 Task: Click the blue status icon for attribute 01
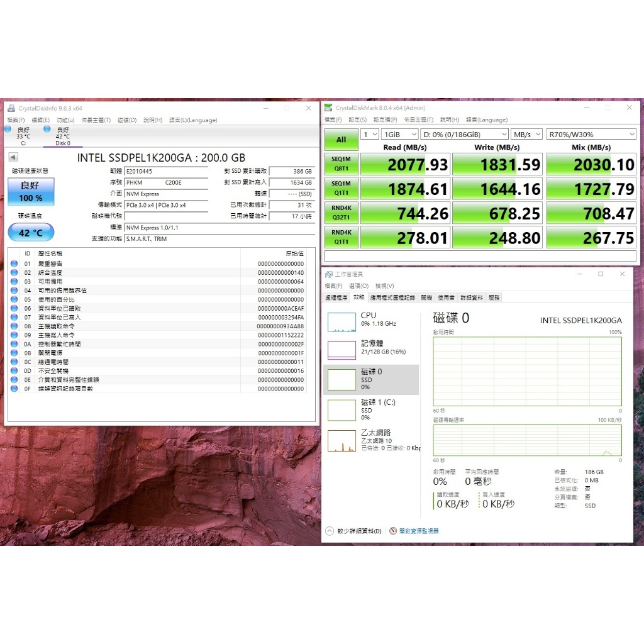tap(14, 264)
